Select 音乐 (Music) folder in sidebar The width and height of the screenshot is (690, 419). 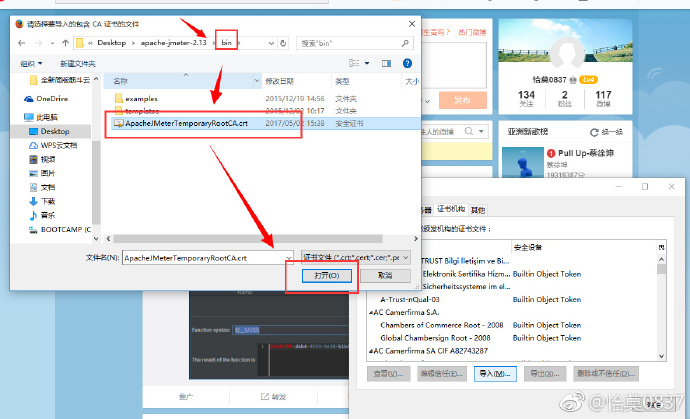[x=48, y=215]
